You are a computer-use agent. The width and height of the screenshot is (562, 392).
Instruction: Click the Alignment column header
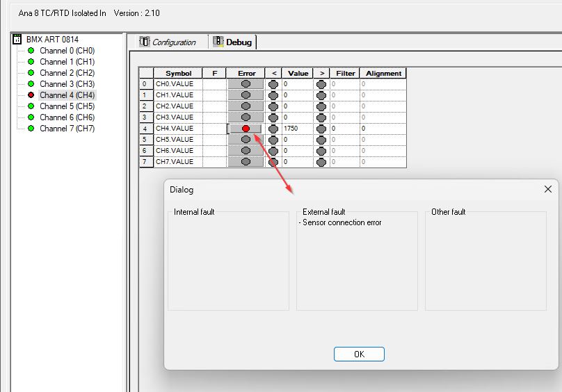[383, 73]
